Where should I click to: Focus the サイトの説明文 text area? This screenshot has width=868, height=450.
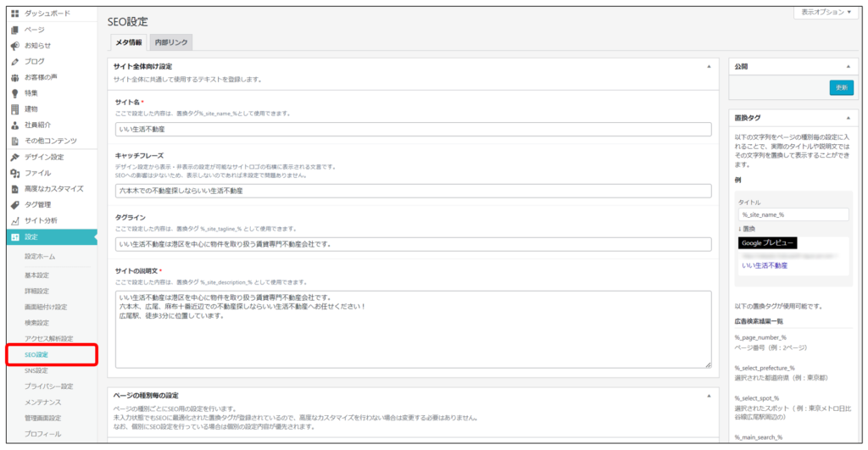413,329
